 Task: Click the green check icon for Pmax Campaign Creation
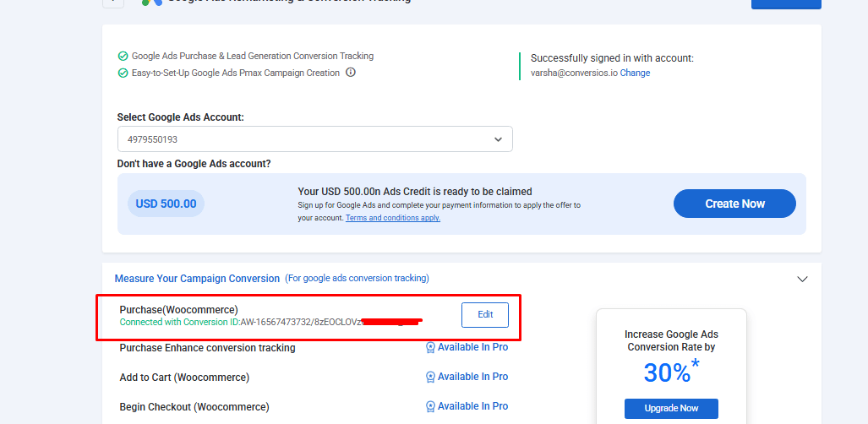point(123,73)
